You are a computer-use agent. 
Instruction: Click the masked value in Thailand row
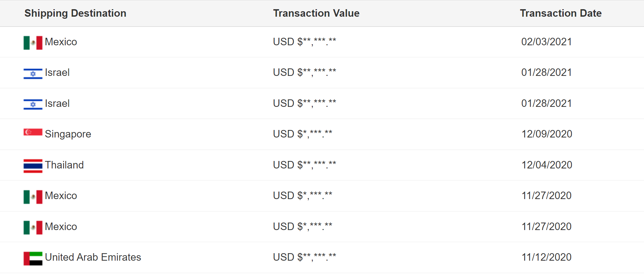305,165
